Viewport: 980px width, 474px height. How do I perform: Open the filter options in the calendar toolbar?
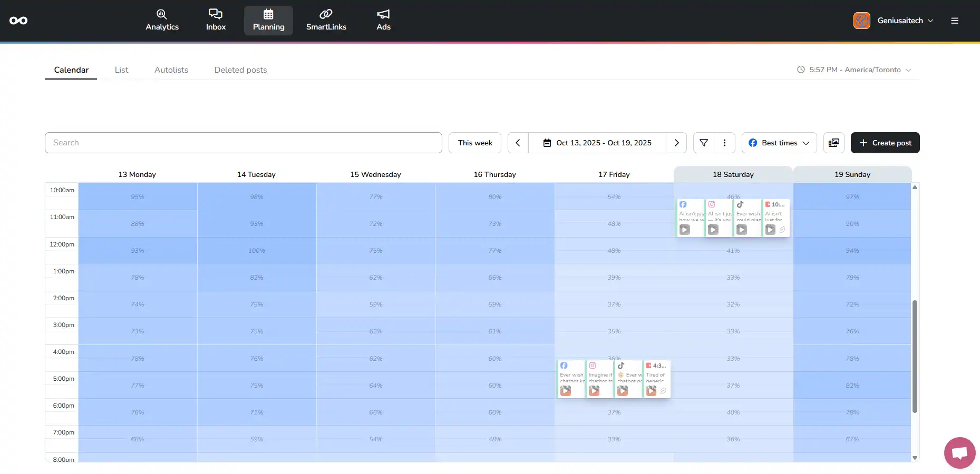point(703,143)
